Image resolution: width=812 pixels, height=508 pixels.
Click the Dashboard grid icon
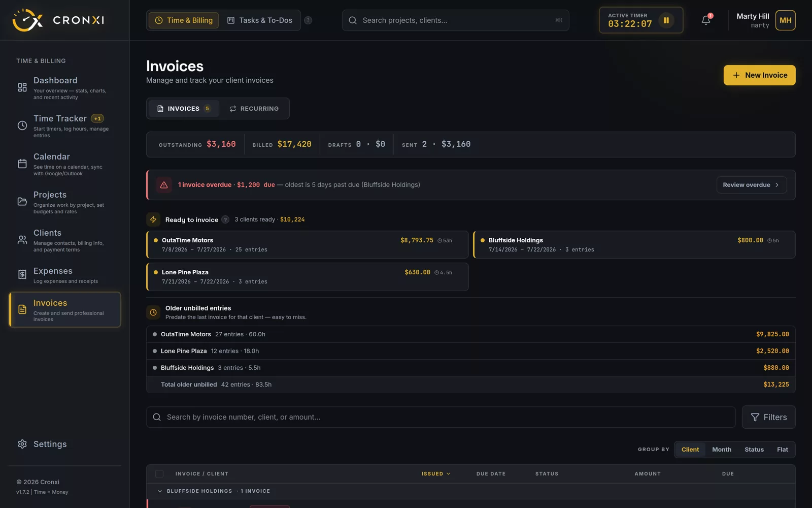[x=22, y=87]
